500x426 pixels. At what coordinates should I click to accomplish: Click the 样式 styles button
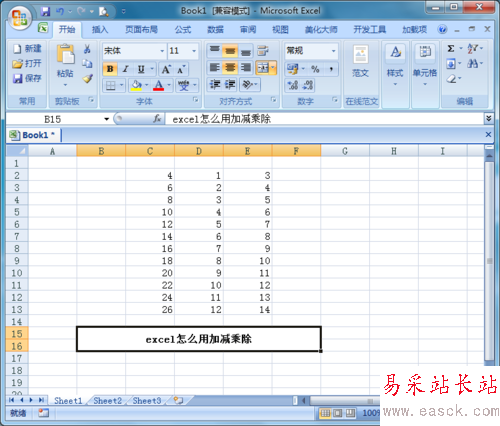[395, 64]
